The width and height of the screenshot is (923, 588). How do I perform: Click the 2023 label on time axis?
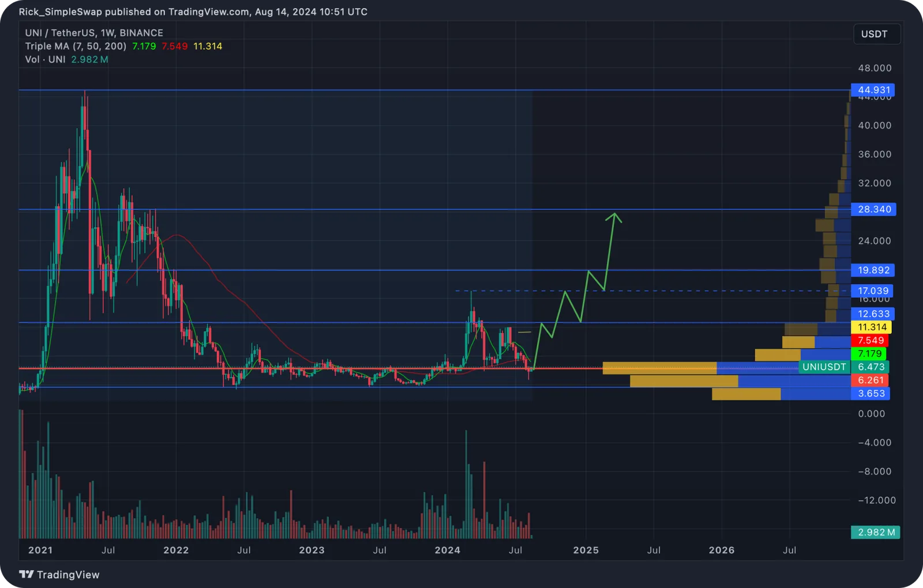tap(312, 550)
